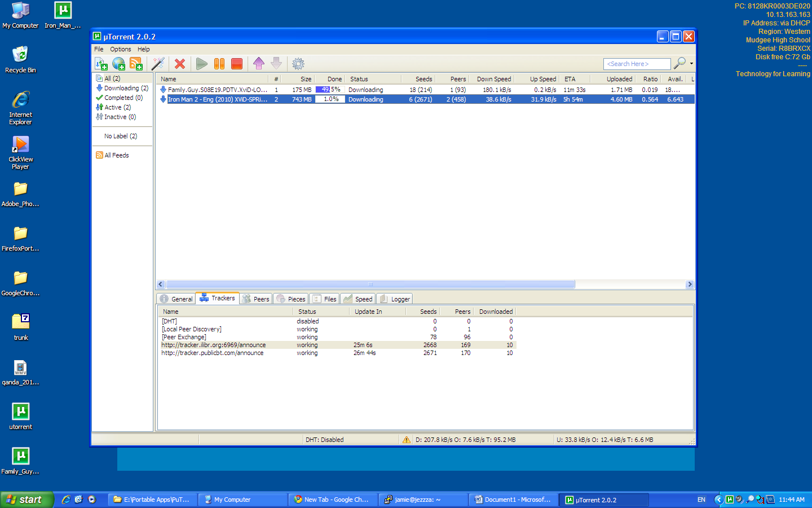Open the Start menu
This screenshot has width=812, height=508.
pyautogui.click(x=27, y=500)
